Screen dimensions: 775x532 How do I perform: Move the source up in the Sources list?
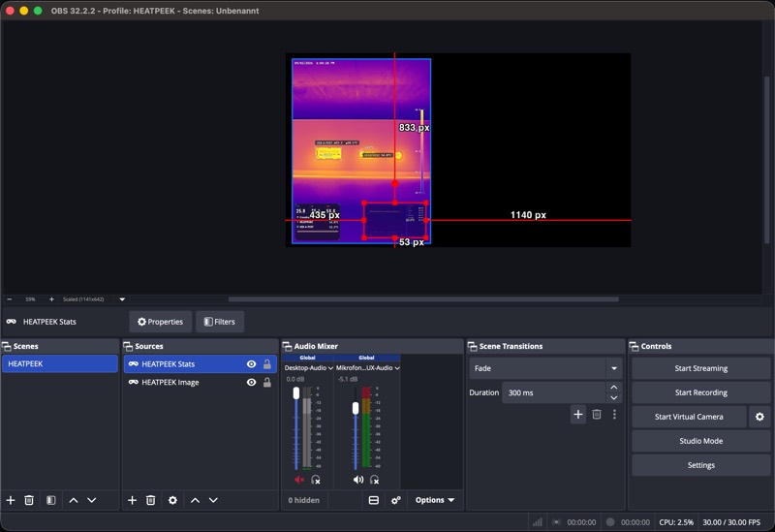(x=195, y=500)
